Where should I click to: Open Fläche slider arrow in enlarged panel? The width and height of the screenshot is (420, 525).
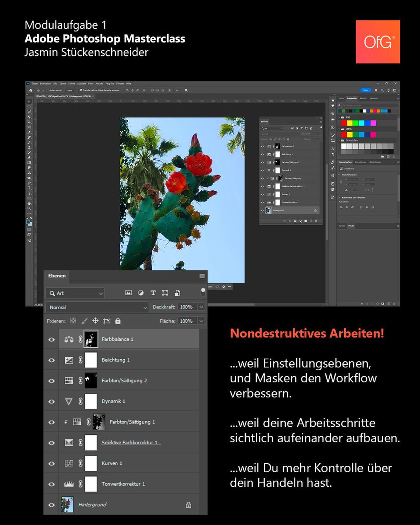201,321
